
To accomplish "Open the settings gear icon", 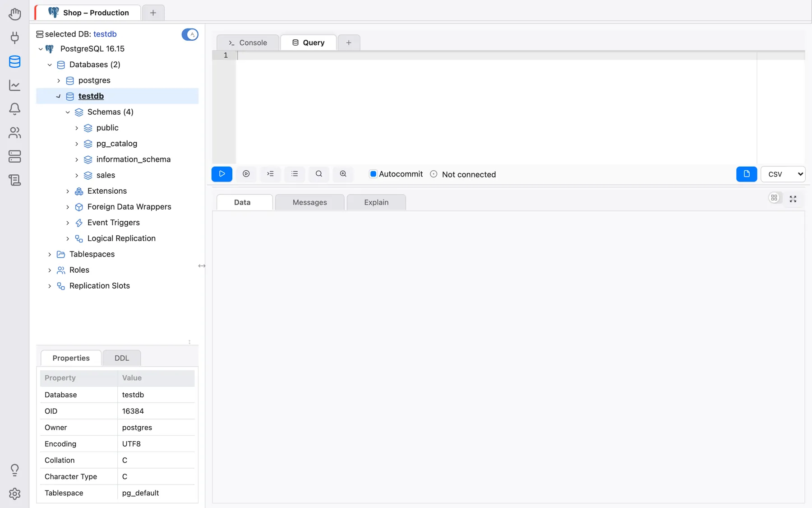I will click(14, 494).
